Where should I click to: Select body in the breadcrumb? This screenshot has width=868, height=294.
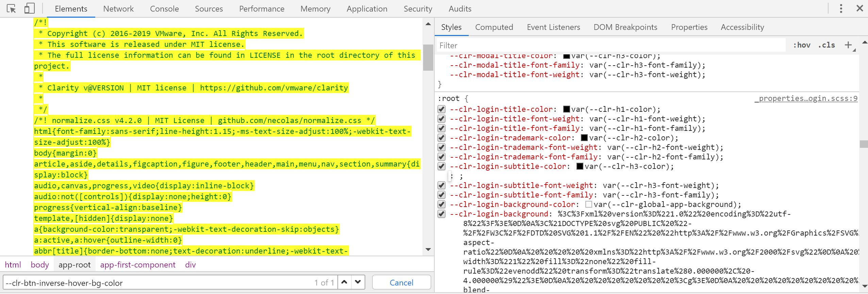point(40,264)
